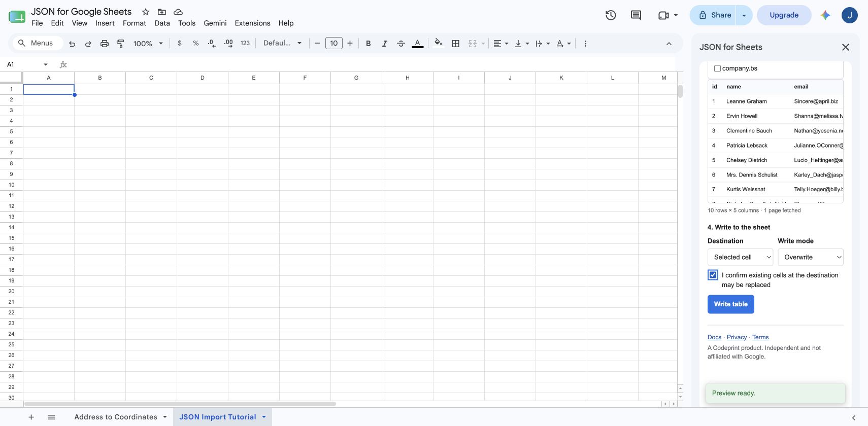Check the cloud save status icon
The height and width of the screenshot is (426, 868).
[x=178, y=12]
